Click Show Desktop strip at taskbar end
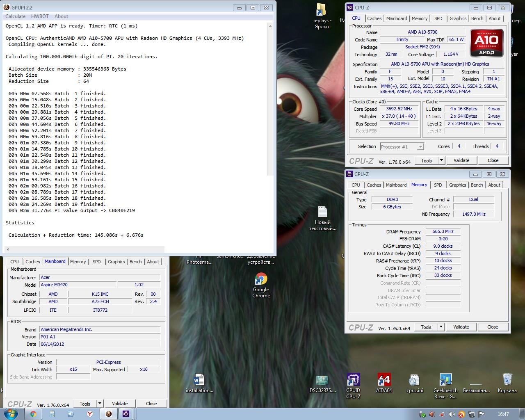 [x=522, y=414]
